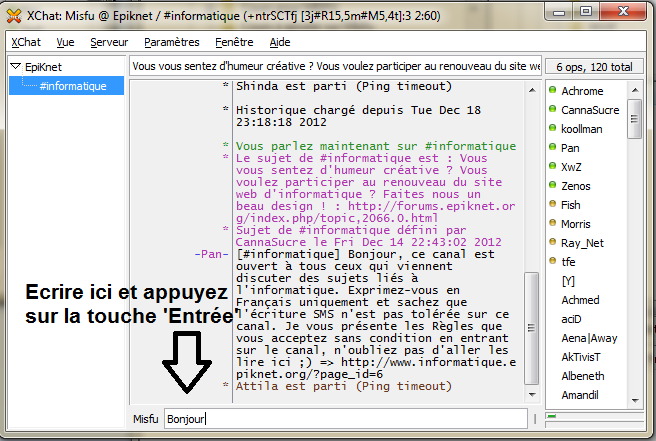Select user Amandil in user list
The width and height of the screenshot is (656, 441).
pos(580,395)
